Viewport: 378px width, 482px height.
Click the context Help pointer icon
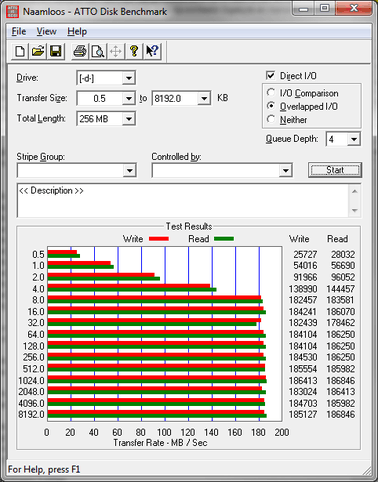[x=152, y=51]
